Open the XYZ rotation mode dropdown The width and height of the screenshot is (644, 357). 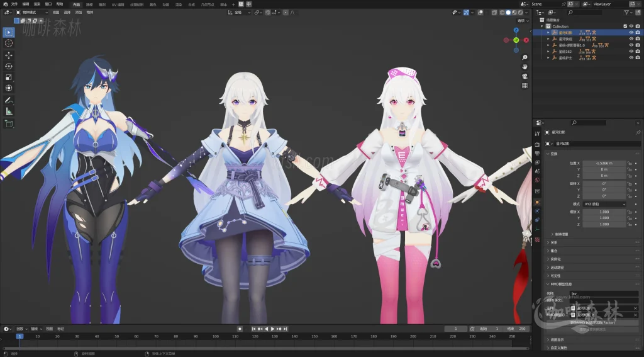point(604,204)
